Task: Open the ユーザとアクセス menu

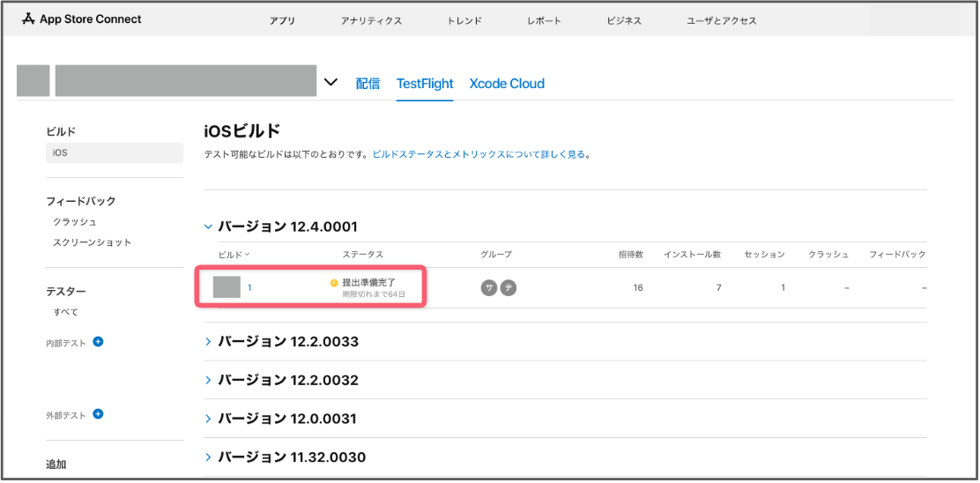Action: tap(721, 20)
